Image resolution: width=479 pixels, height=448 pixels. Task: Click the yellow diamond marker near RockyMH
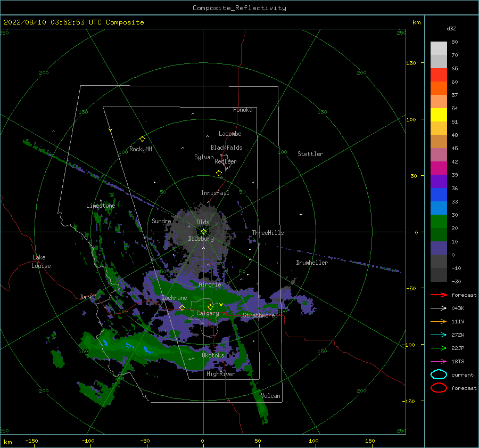coord(142,139)
